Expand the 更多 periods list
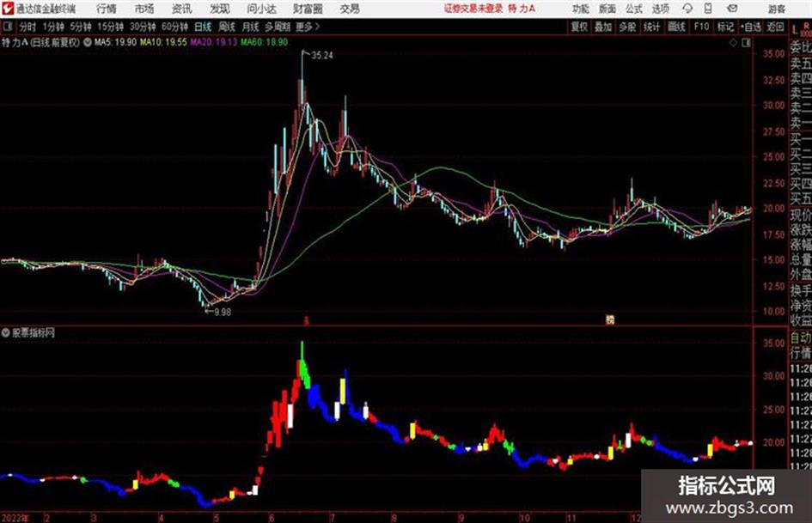The height and width of the screenshot is (523, 812). point(308,27)
